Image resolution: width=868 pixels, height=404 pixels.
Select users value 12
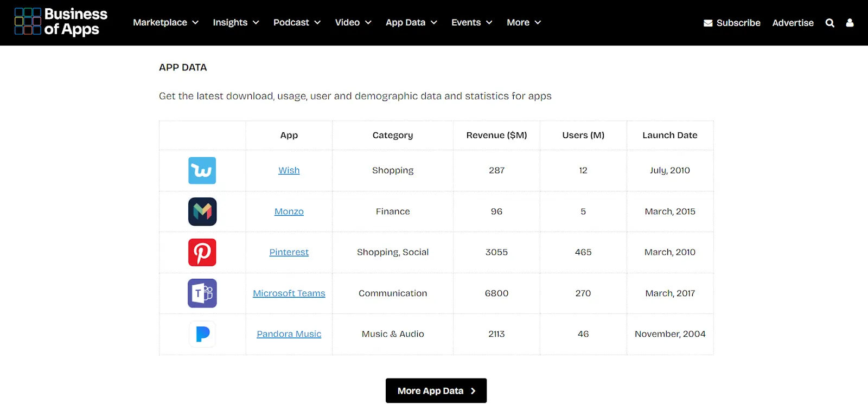583,170
